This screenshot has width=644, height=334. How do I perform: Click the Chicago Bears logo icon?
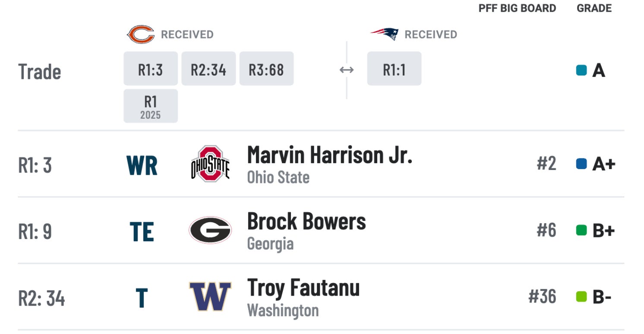(140, 35)
